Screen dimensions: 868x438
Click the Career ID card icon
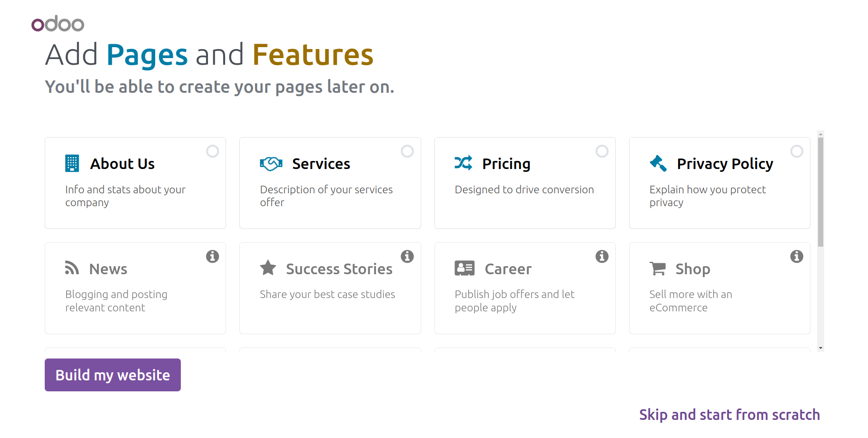coord(464,268)
